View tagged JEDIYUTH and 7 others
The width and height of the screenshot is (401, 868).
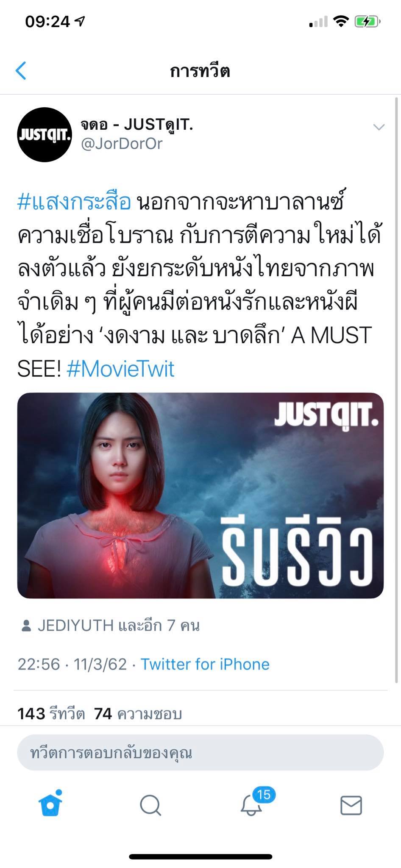118,626
